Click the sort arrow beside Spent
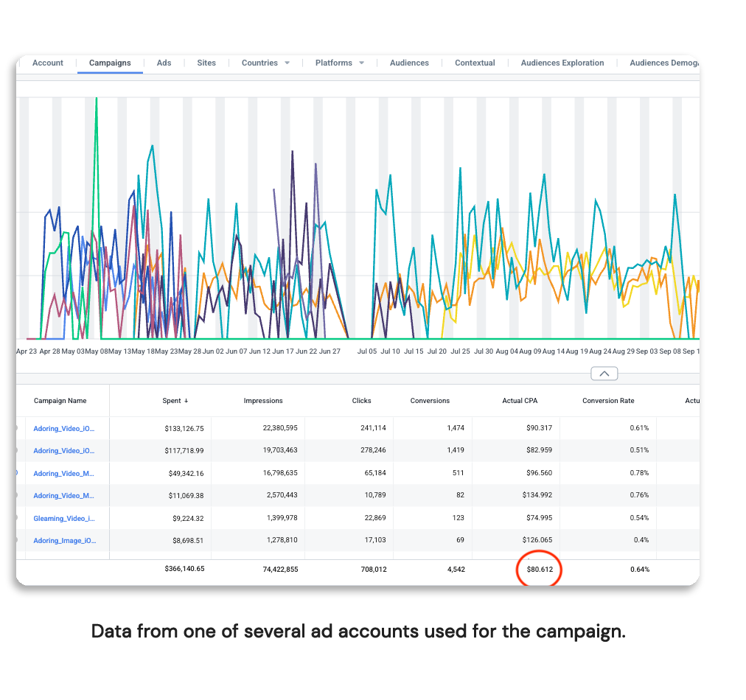This screenshot has width=746, height=700. coord(186,401)
